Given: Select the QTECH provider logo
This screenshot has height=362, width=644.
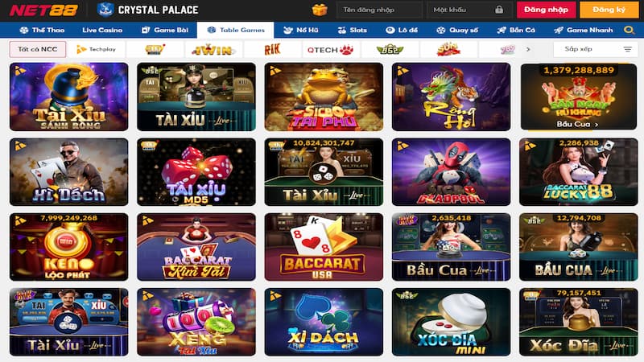Looking at the screenshot, I should (x=330, y=50).
